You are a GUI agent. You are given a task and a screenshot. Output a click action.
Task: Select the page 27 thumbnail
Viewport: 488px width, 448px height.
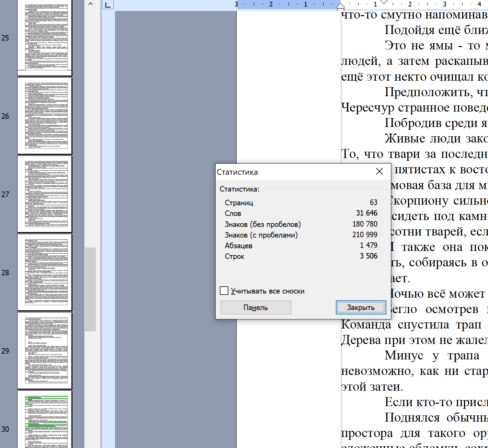[x=45, y=194]
